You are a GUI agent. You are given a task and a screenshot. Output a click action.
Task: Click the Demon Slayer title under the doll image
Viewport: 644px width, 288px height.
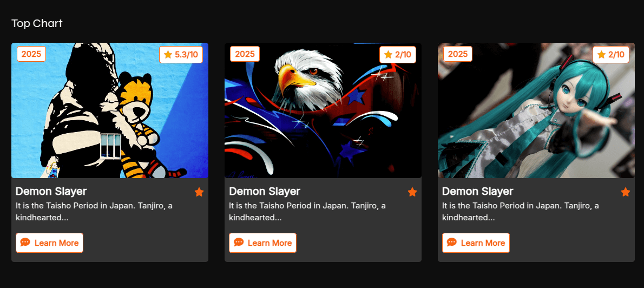tap(478, 192)
